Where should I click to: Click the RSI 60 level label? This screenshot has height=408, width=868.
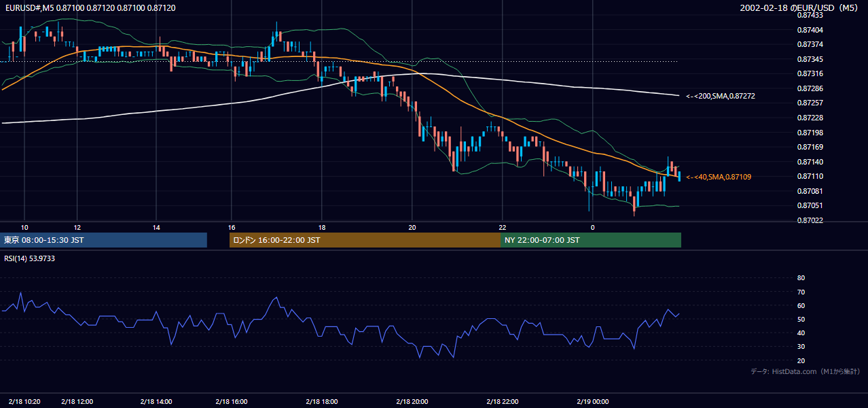pyautogui.click(x=801, y=305)
